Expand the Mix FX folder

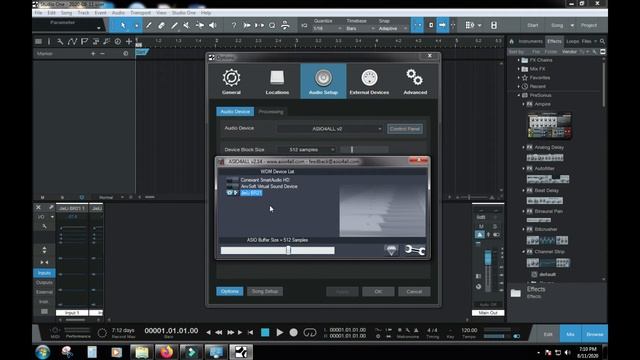click(519, 69)
